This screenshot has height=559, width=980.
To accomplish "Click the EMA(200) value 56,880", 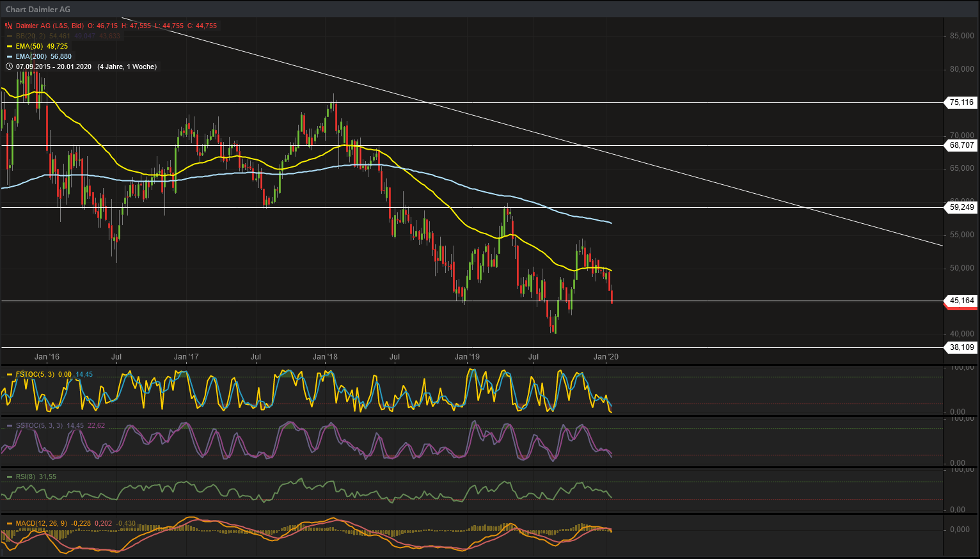I will [61, 56].
